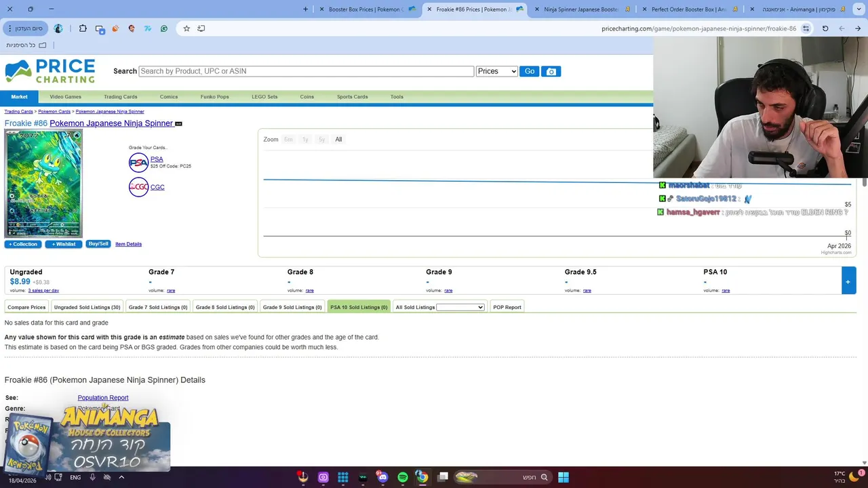868x488 pixels.
Task: Open the LEGO Sets menu
Action: pyautogui.click(x=264, y=97)
